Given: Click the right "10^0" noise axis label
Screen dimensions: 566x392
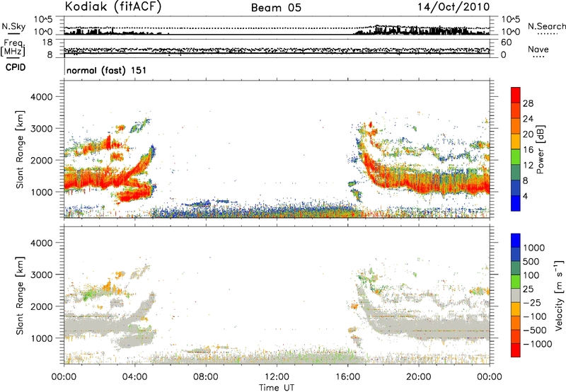Looking at the screenshot, I should [x=510, y=32].
